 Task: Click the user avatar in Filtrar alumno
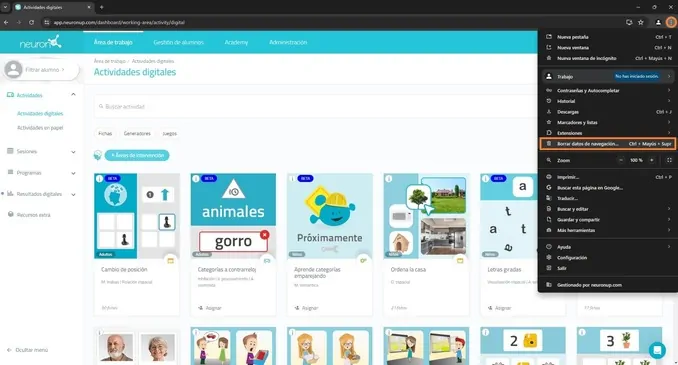(13, 69)
